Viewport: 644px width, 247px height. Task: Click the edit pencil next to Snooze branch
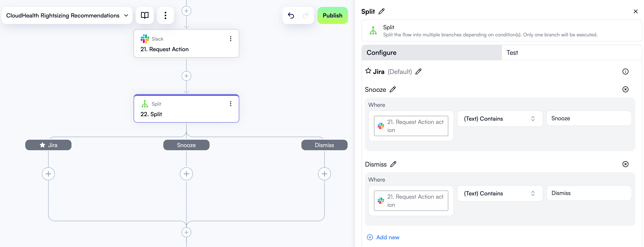393,89
